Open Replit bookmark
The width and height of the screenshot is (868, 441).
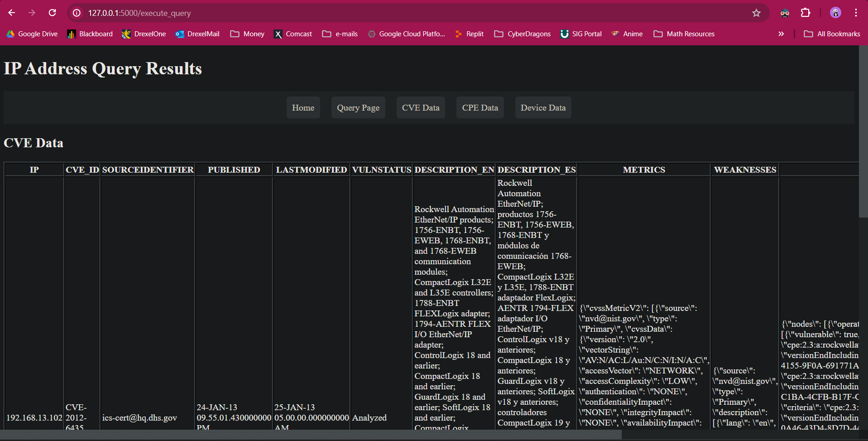[469, 34]
